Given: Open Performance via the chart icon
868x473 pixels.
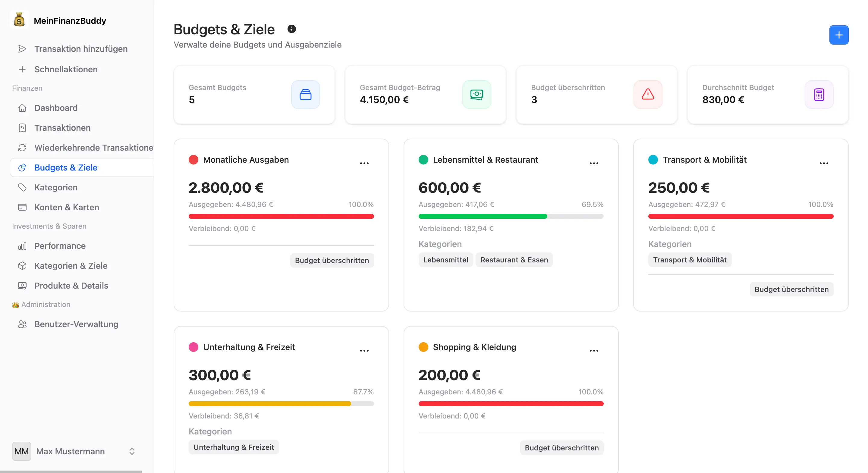Looking at the screenshot, I should pyautogui.click(x=22, y=246).
